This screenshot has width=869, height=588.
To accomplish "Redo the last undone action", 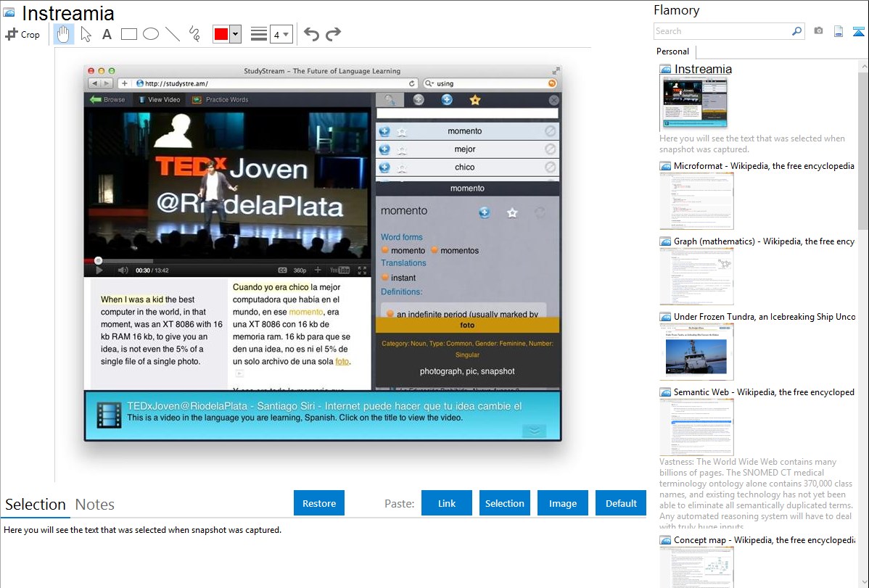I will (333, 34).
